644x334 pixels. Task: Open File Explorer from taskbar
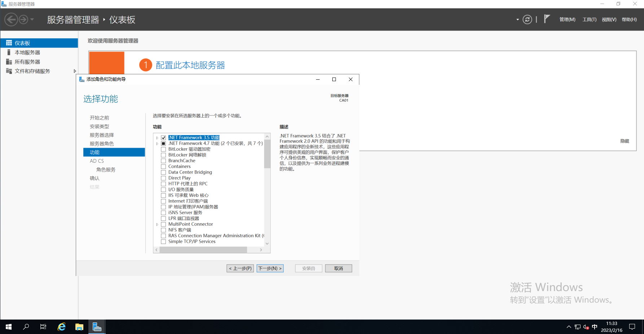(79, 327)
